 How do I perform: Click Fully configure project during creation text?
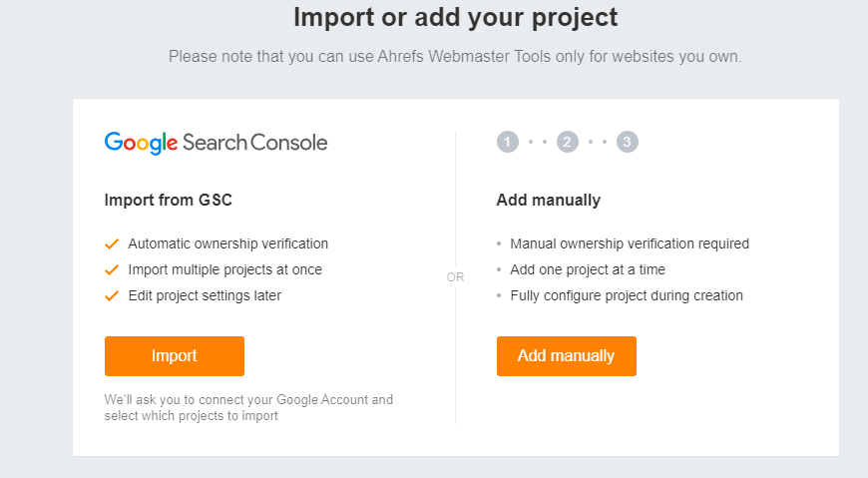[x=627, y=295]
